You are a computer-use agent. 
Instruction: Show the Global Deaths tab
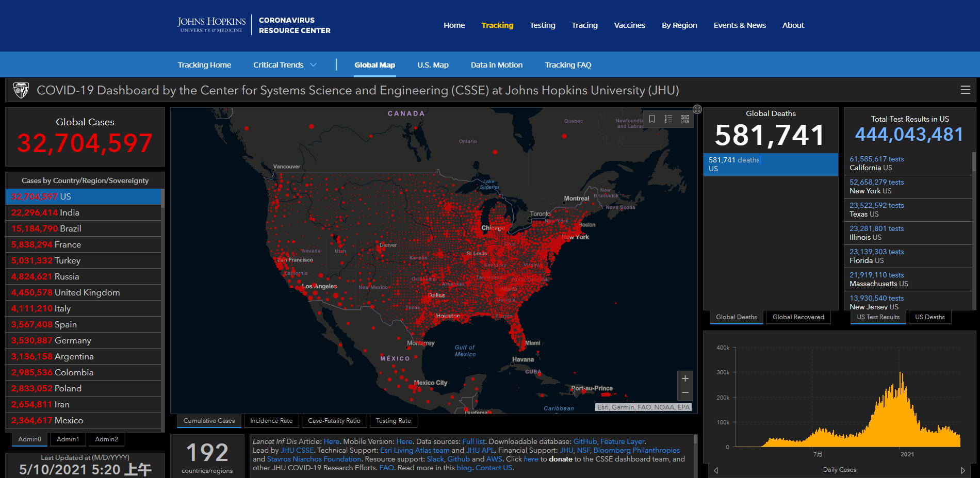pos(737,317)
